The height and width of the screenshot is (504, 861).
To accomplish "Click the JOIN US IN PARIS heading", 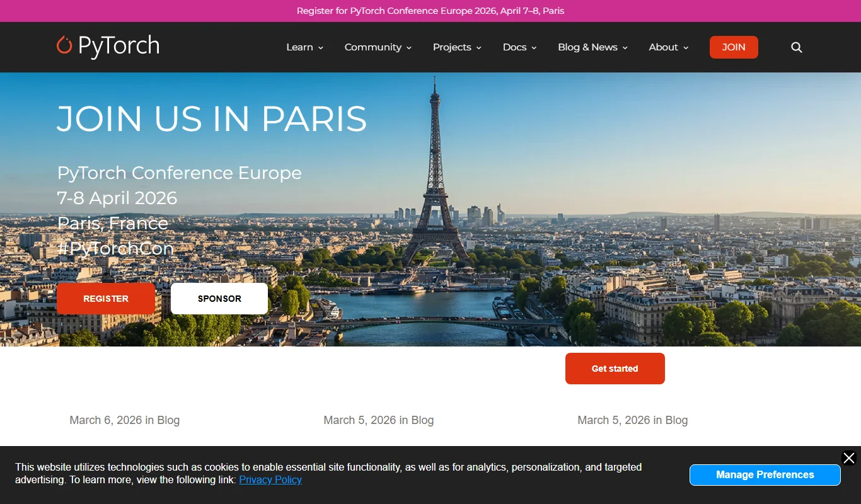I will 212,118.
